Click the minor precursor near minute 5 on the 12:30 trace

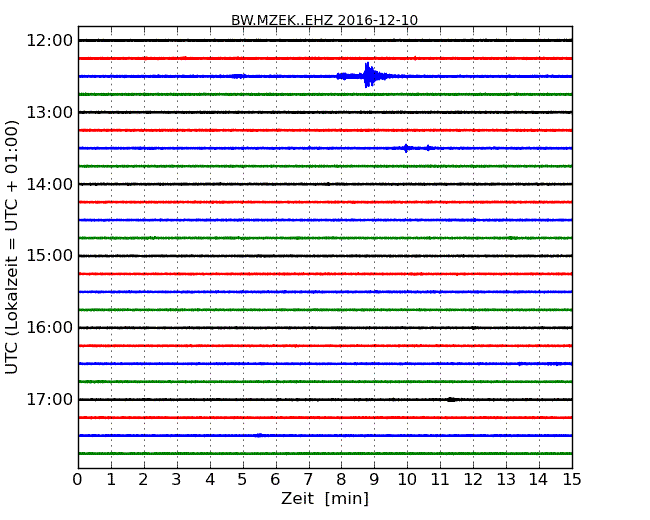[x=238, y=76]
